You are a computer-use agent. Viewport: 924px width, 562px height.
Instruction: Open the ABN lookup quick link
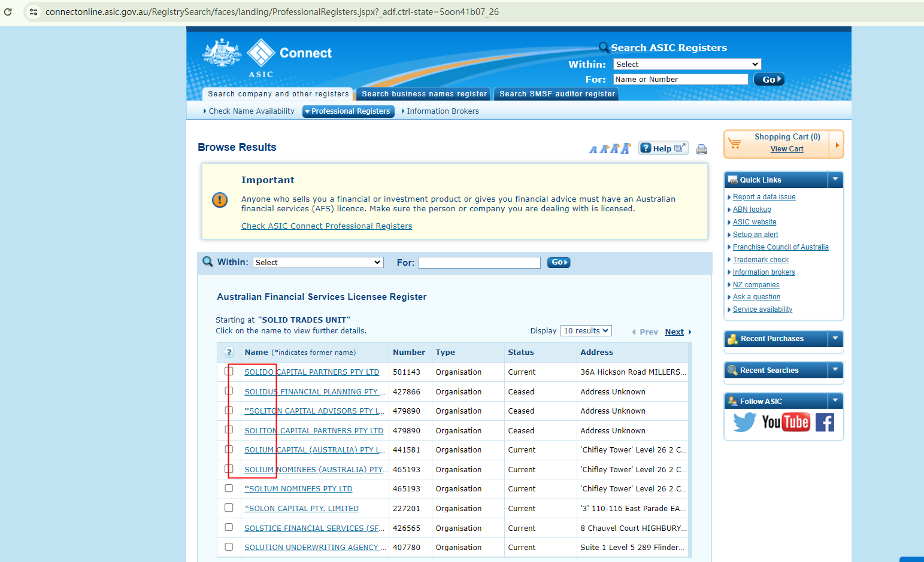752,209
